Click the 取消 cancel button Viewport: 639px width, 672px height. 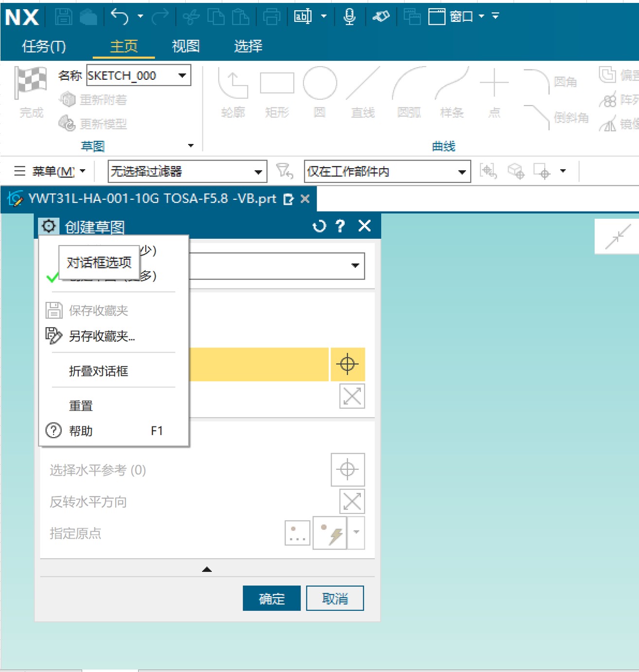point(335,598)
